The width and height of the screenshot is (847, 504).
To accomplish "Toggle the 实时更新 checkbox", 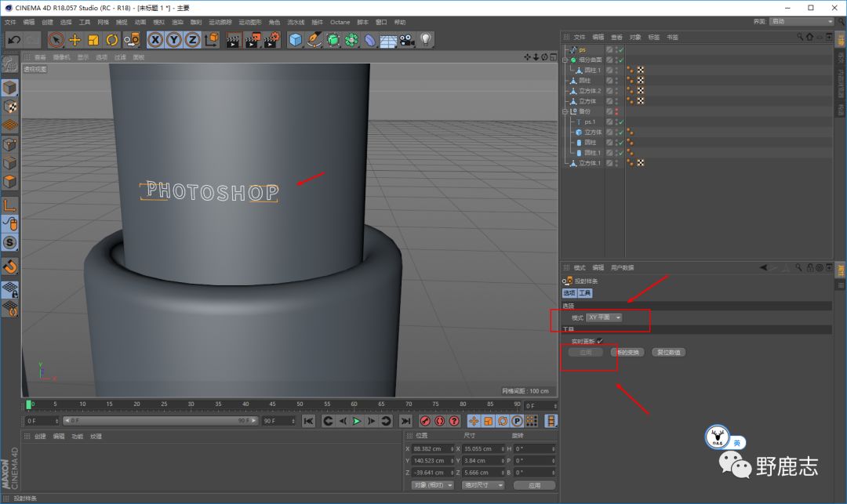I will click(x=600, y=341).
